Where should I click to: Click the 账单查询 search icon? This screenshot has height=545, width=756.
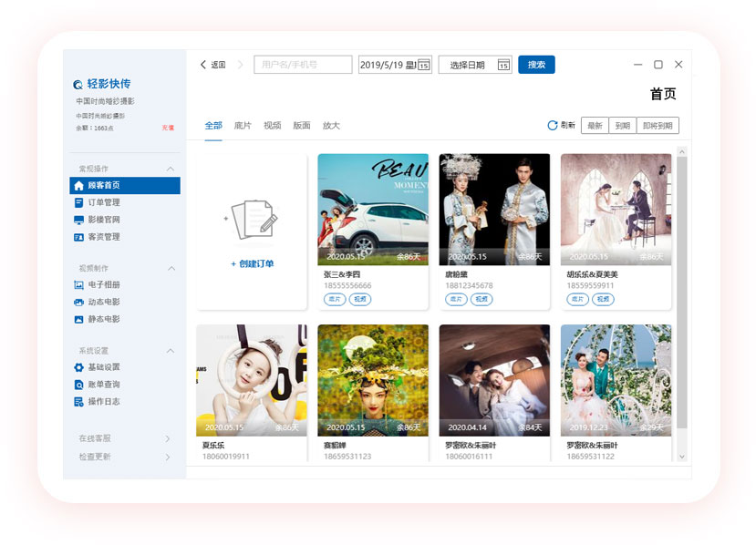click(78, 385)
